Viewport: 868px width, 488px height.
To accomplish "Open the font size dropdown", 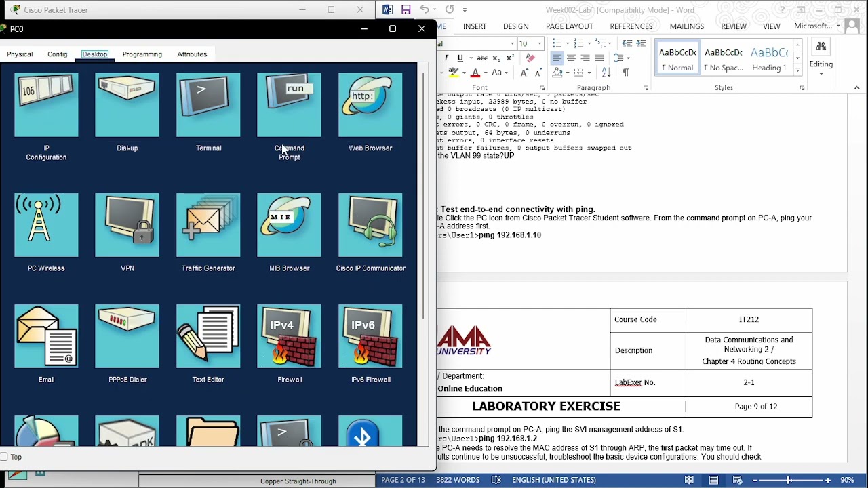I will [x=540, y=43].
